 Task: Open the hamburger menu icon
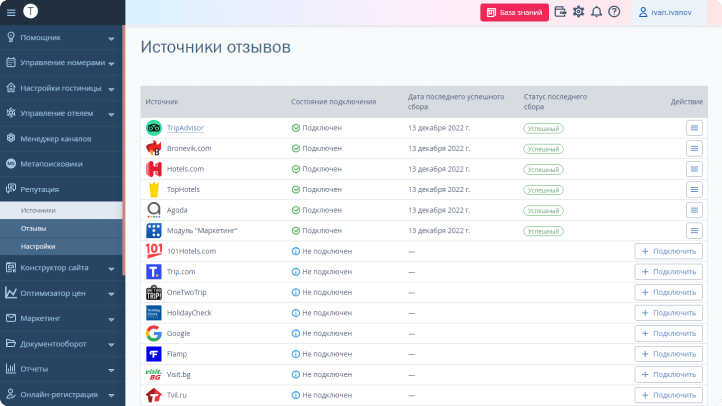tap(11, 12)
